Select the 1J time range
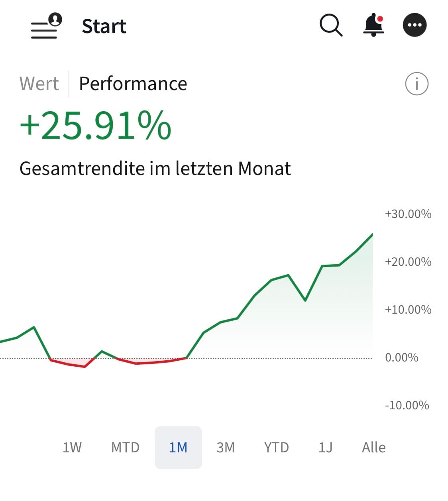The width and height of the screenshot is (448, 501). 325,447
